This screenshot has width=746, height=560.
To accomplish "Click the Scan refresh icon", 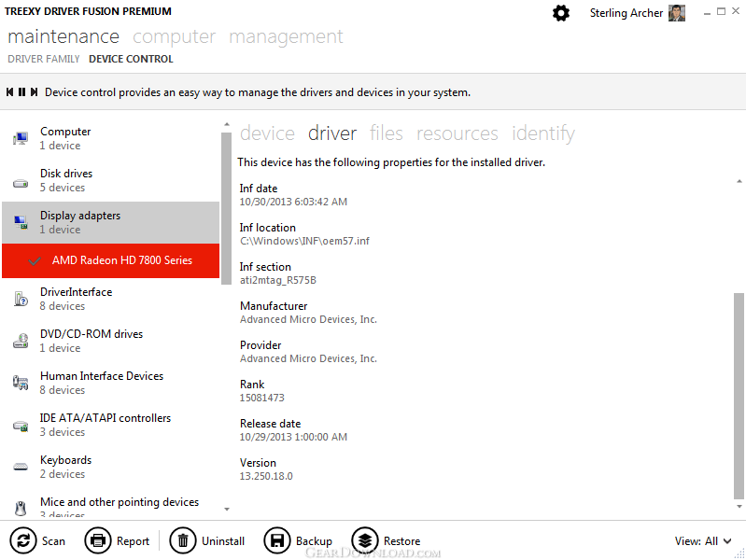I will (22, 540).
